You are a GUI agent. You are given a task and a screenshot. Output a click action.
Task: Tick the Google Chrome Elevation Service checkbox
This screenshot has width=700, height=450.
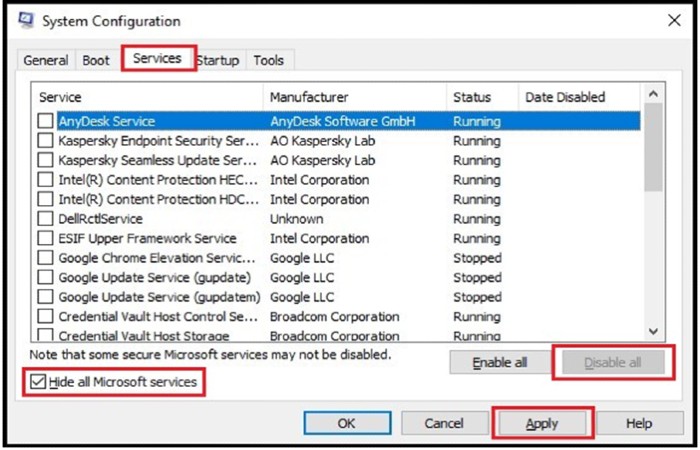(x=45, y=258)
